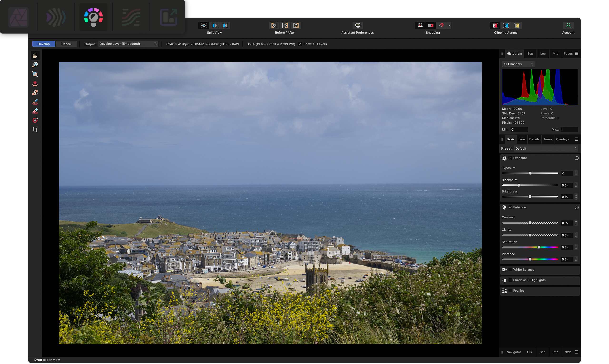
Task: Switch to the Lens tab
Action: pos(522,139)
